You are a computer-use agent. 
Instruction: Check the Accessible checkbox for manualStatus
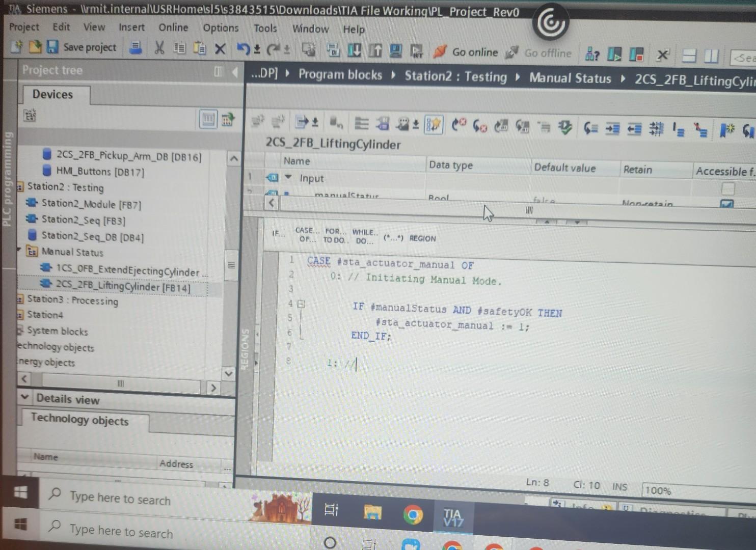(727, 202)
